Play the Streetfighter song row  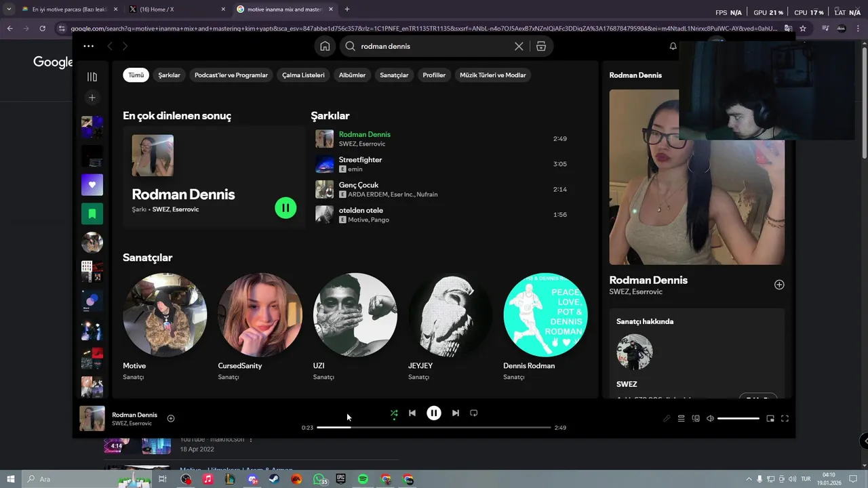coord(441,164)
